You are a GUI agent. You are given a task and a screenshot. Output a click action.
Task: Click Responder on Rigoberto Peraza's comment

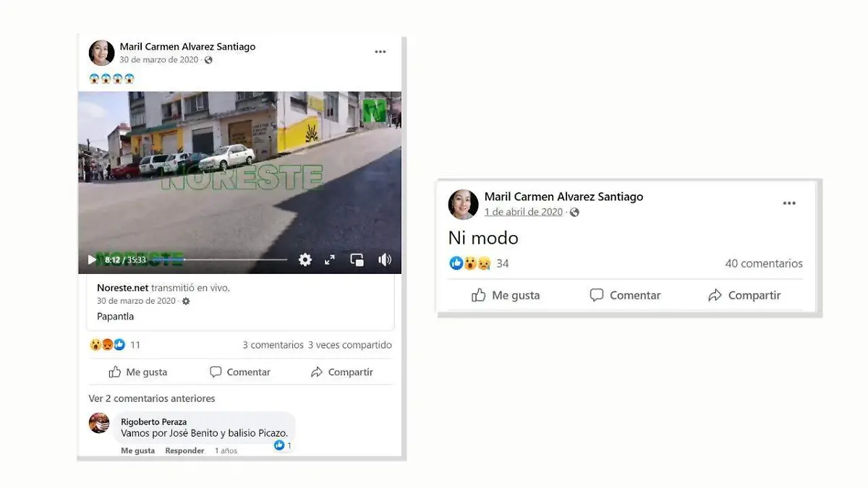[184, 450]
